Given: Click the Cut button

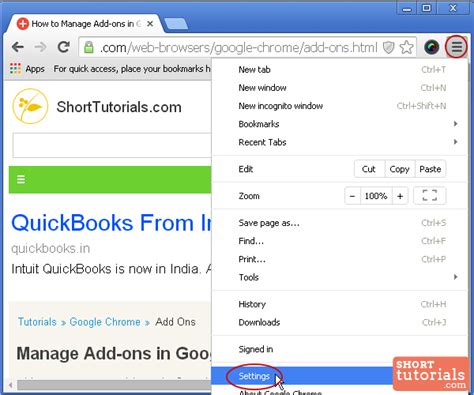Looking at the screenshot, I should coord(369,169).
